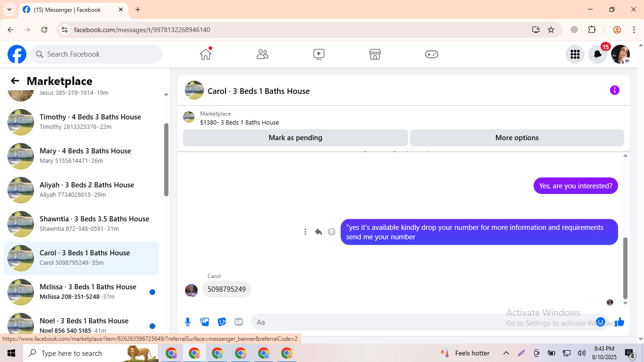Click Search Facebook field
The image size is (644, 362).
click(96, 54)
